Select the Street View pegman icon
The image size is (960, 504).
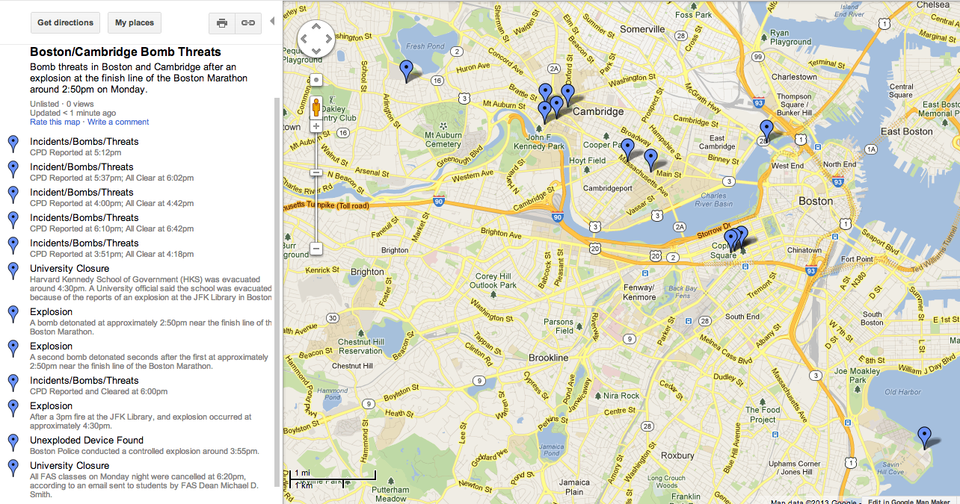point(316,107)
